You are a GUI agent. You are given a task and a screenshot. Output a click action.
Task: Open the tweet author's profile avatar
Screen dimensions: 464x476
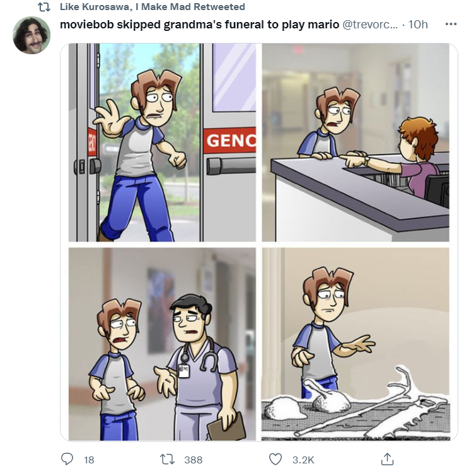[32, 35]
